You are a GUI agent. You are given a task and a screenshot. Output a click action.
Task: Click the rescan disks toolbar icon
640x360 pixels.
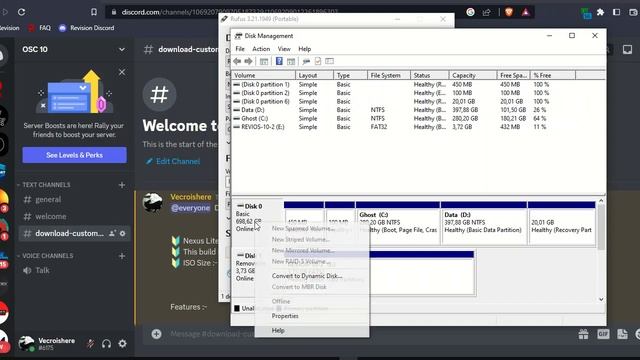point(306,61)
